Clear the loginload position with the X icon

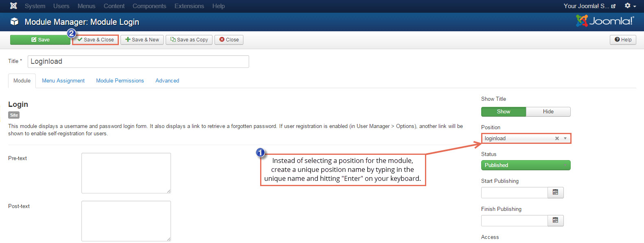point(557,139)
